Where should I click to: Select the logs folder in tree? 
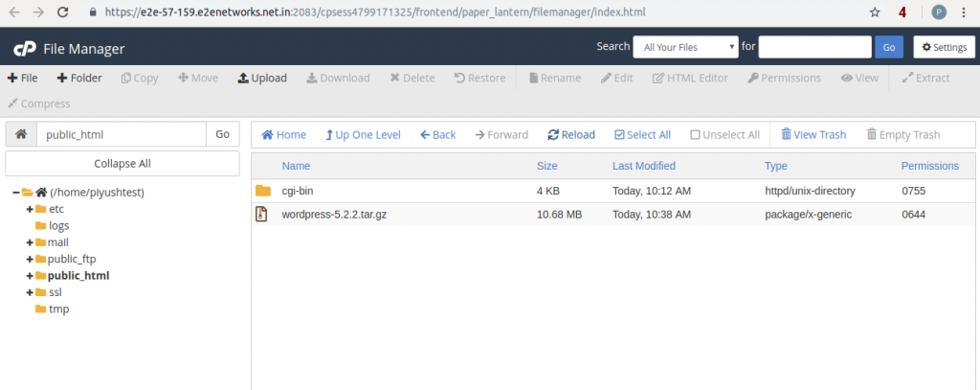58,225
